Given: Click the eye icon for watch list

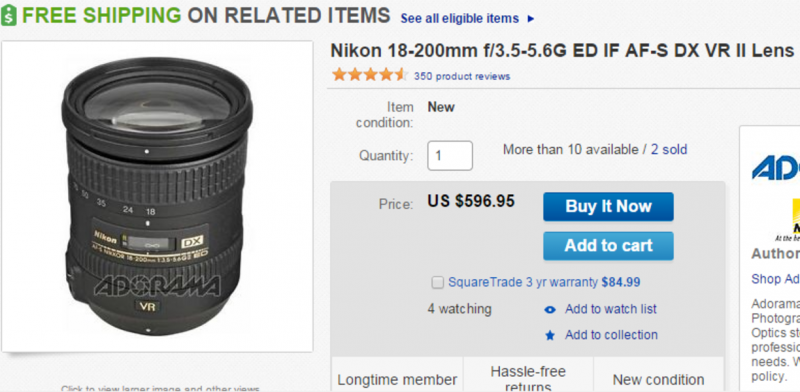Looking at the screenshot, I should tap(549, 309).
